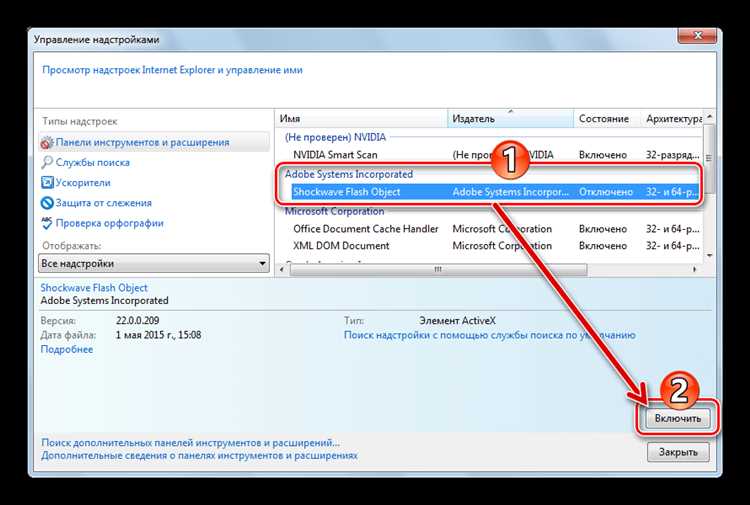Image resolution: width=750 pixels, height=505 pixels.
Task: Click the horizontal scrollbar thumb
Action: pos(438,270)
